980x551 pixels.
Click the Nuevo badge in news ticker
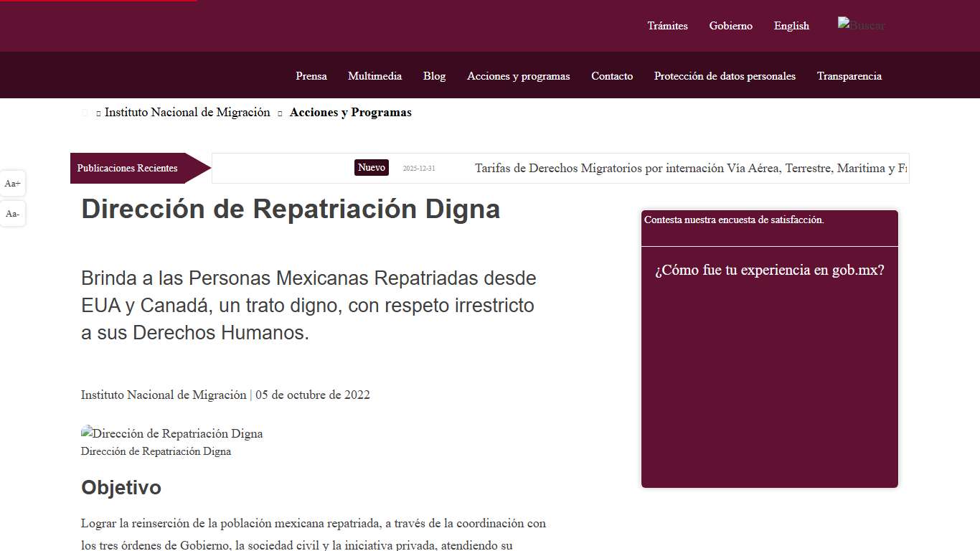click(372, 168)
